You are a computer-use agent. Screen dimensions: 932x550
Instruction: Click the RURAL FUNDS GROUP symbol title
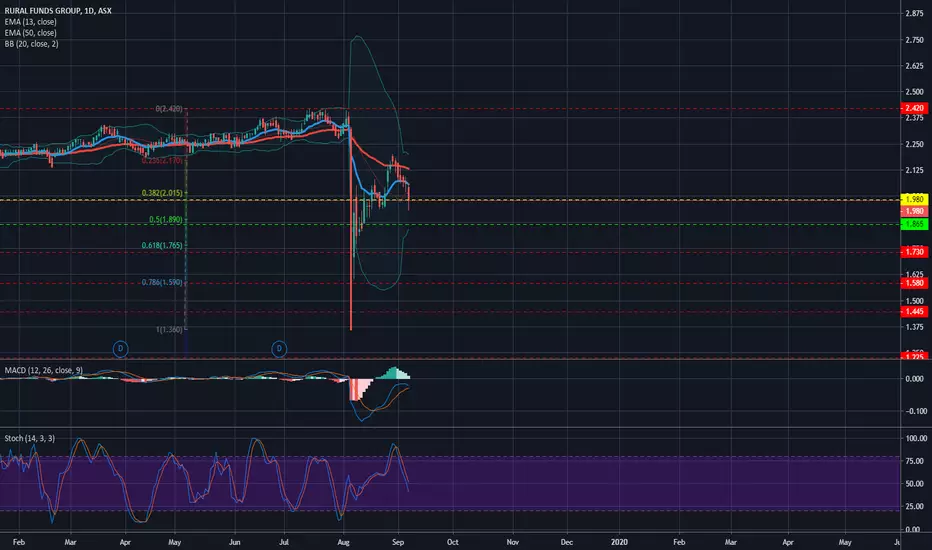pos(58,11)
